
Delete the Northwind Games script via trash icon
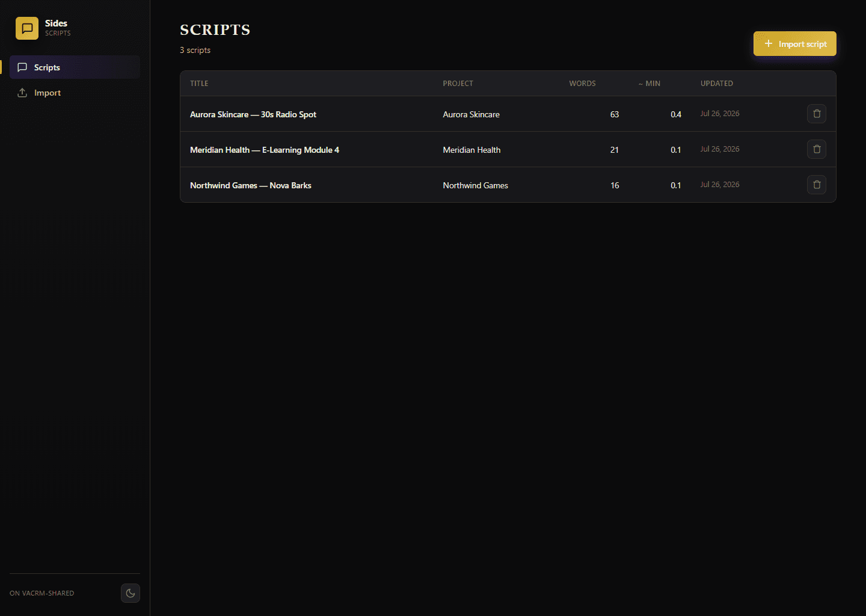pos(817,185)
